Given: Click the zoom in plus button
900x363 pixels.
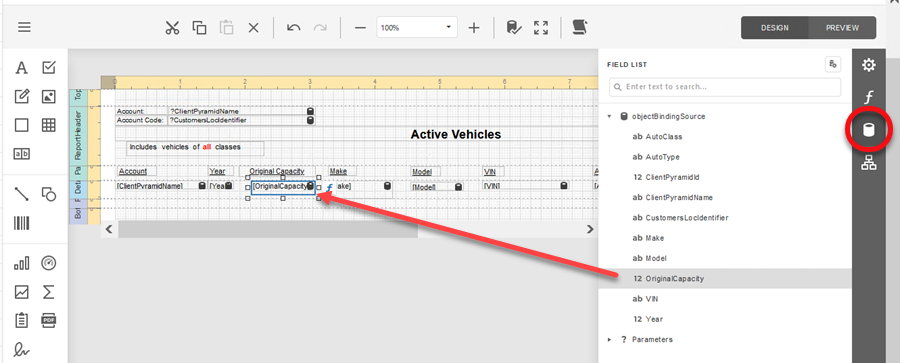Looking at the screenshot, I should click(x=474, y=28).
